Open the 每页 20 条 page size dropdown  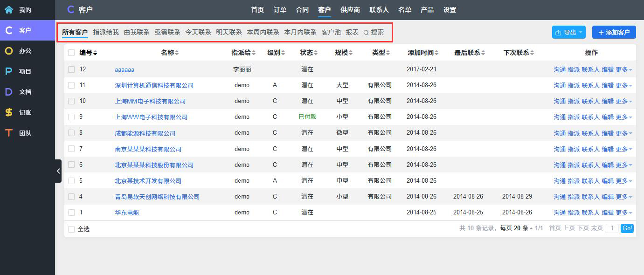pos(517,228)
